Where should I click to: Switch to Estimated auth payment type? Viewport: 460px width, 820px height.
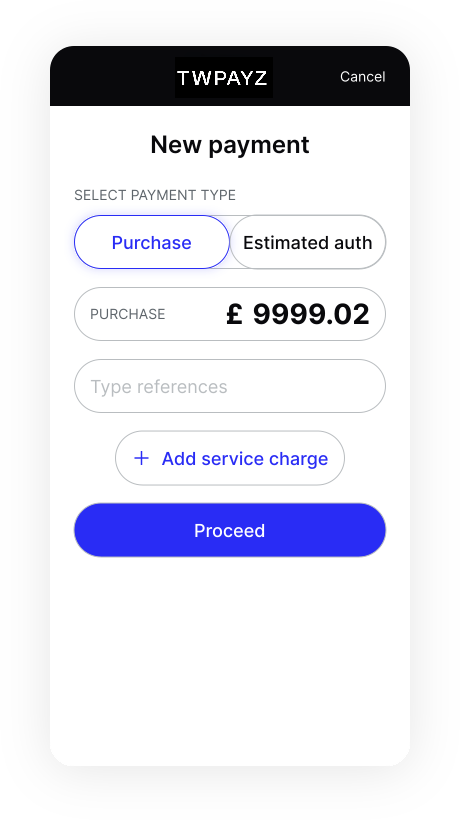coord(307,242)
